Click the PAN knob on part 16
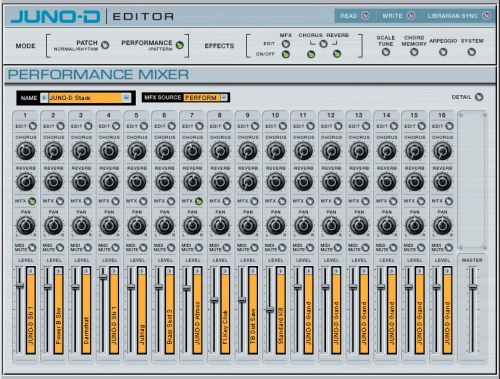 pyautogui.click(x=442, y=226)
